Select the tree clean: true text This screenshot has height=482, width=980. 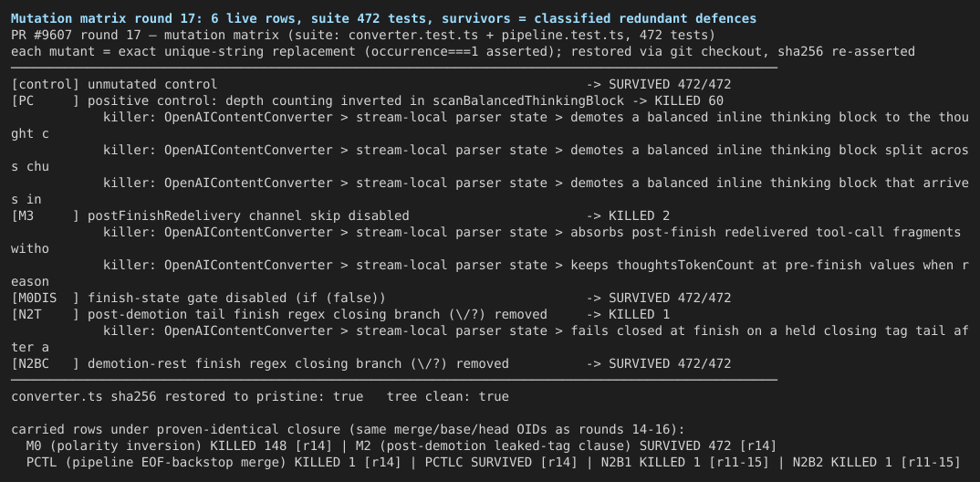447,397
